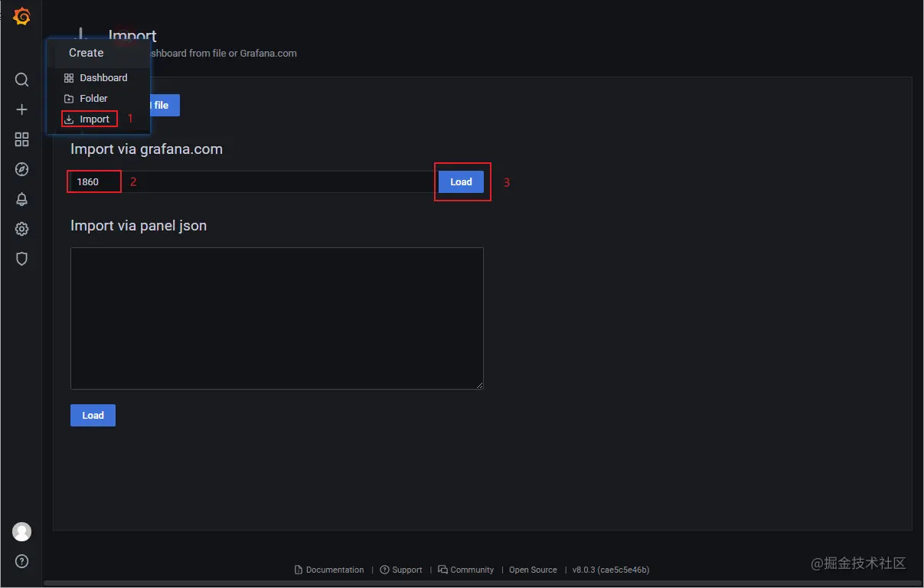924x588 pixels.
Task: Click the Upload JSON file button
Action: pos(164,106)
